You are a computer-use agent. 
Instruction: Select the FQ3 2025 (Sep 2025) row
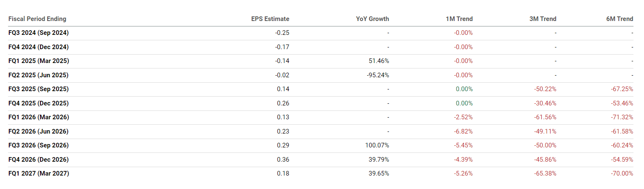tap(38, 89)
